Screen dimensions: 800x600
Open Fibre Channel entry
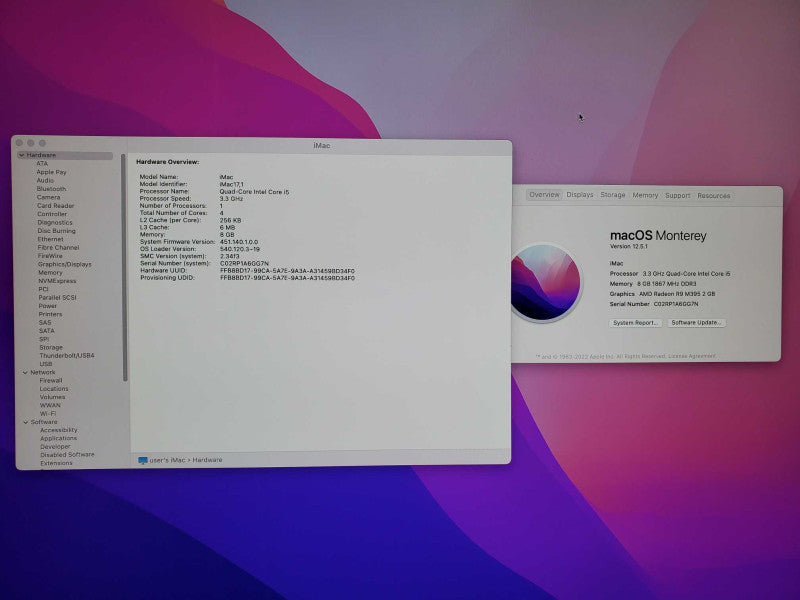58,247
